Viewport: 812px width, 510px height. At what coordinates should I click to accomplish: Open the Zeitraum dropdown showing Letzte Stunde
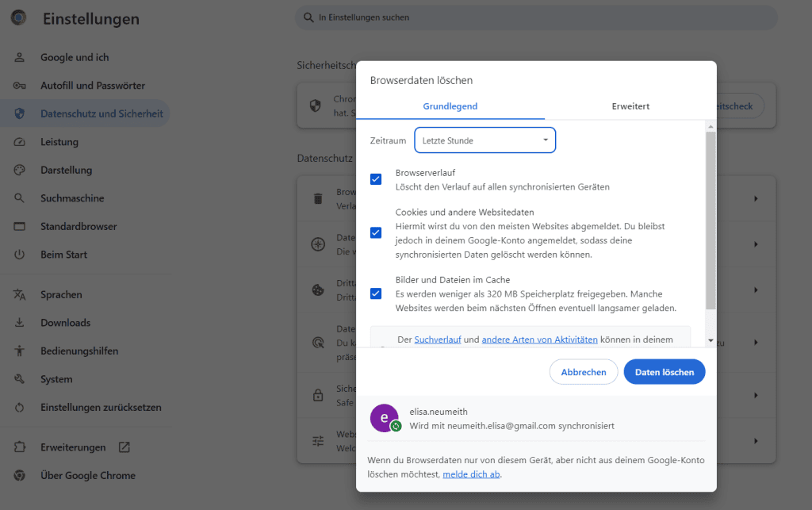(x=485, y=140)
